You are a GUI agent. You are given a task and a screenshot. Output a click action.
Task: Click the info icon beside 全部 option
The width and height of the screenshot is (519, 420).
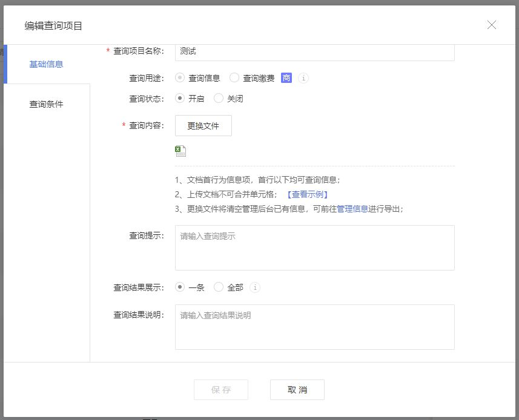[255, 287]
